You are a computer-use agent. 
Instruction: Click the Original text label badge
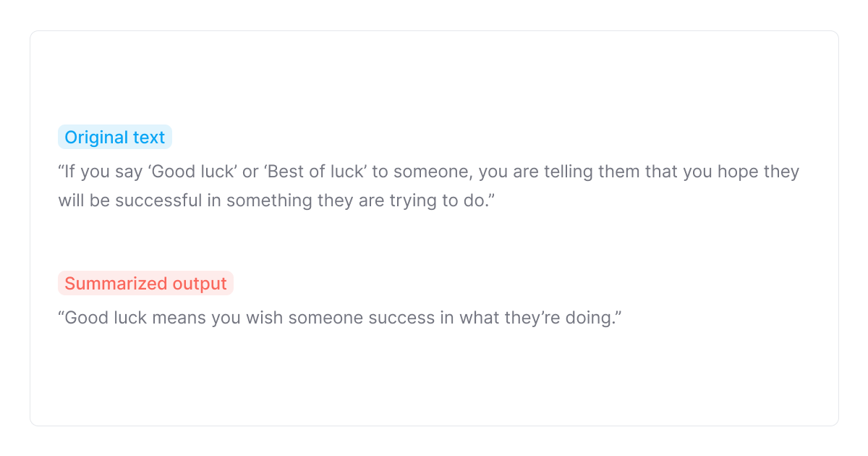(x=115, y=138)
